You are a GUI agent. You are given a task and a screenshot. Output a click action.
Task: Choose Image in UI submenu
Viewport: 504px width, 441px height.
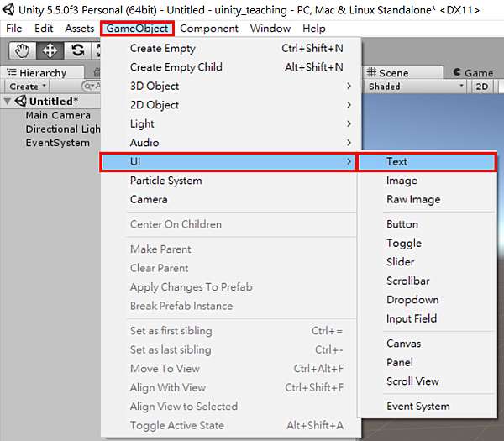(428, 181)
